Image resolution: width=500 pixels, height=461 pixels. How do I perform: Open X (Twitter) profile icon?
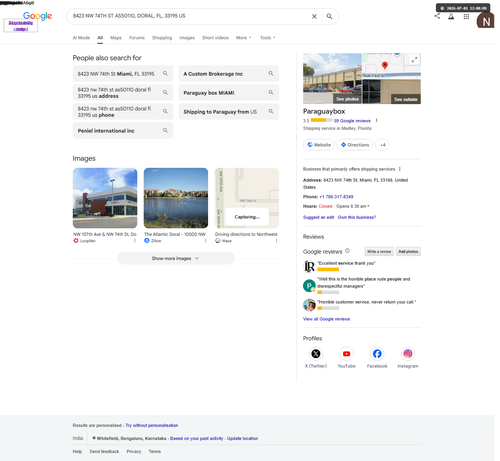[x=316, y=354]
